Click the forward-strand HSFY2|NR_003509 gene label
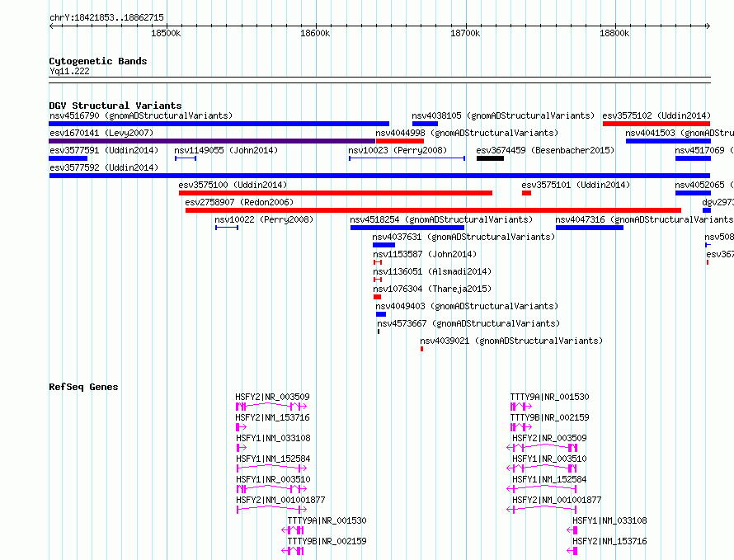This screenshot has width=734, height=560. 272,397
